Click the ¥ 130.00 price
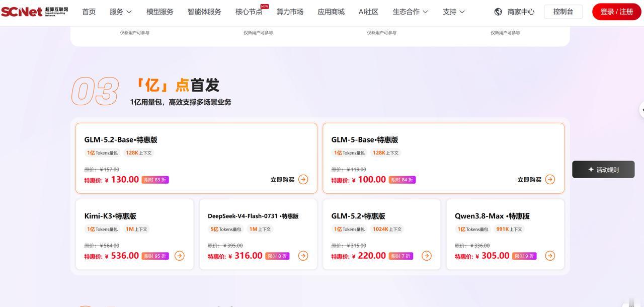 point(122,180)
